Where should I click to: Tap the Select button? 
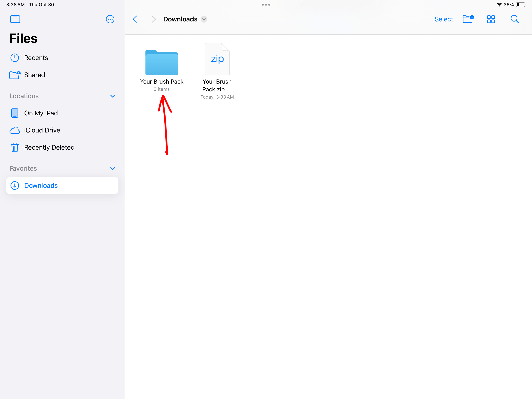tap(443, 19)
